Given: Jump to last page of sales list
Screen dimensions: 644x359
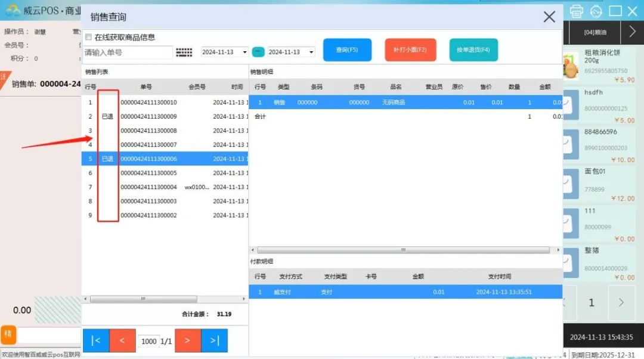Looking at the screenshot, I should tap(214, 341).
